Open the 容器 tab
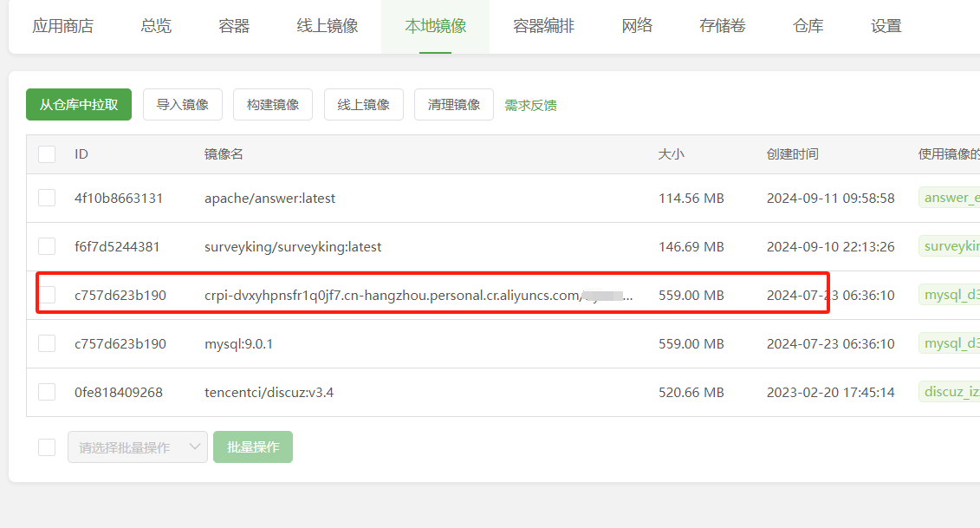 coord(234,26)
